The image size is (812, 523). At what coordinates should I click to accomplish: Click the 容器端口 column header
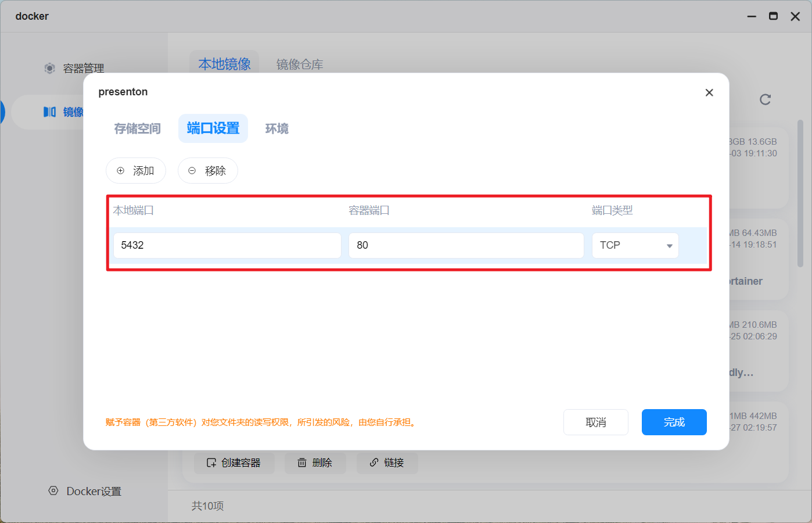point(369,210)
